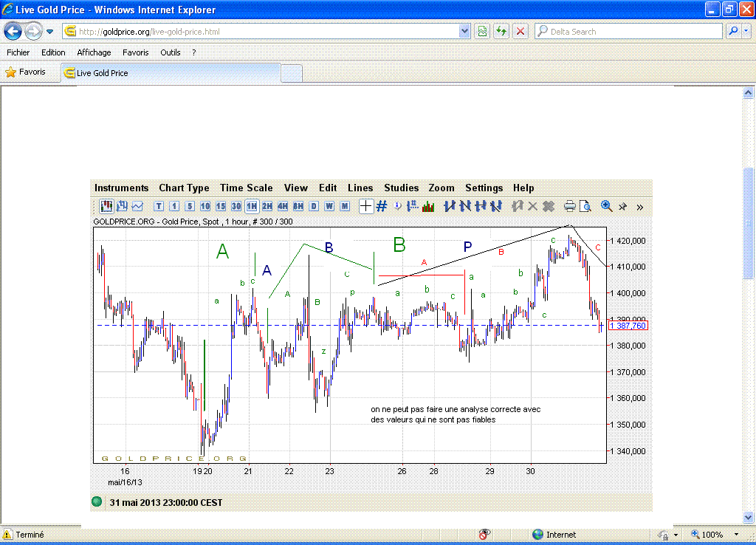Open the Time Scale menu
Image resolution: width=756 pixels, height=545 pixels.
(247, 188)
